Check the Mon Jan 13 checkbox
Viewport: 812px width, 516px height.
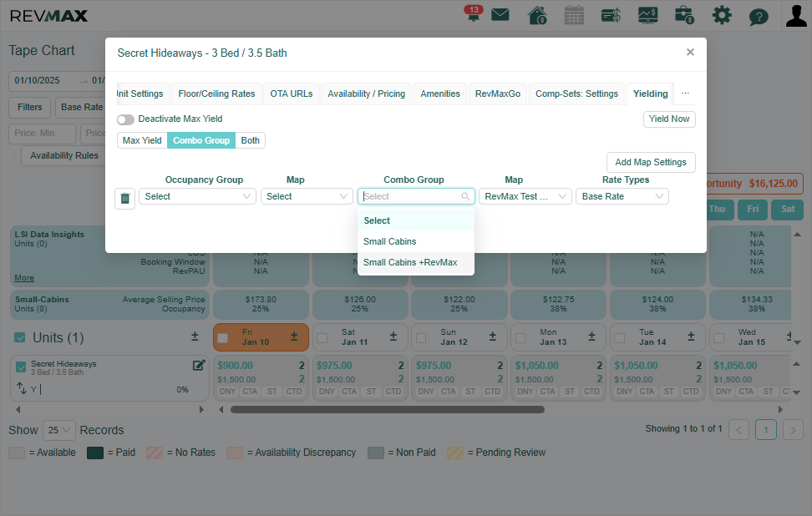(520, 338)
